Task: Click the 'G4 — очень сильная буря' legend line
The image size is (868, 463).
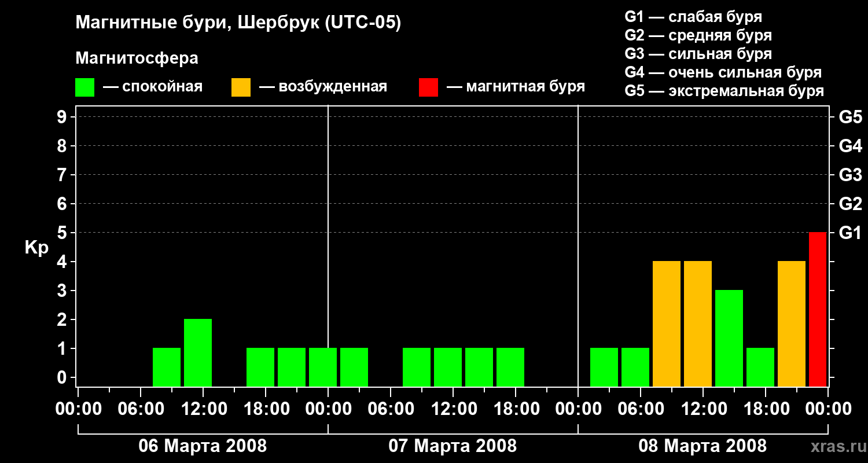Action: (x=723, y=72)
